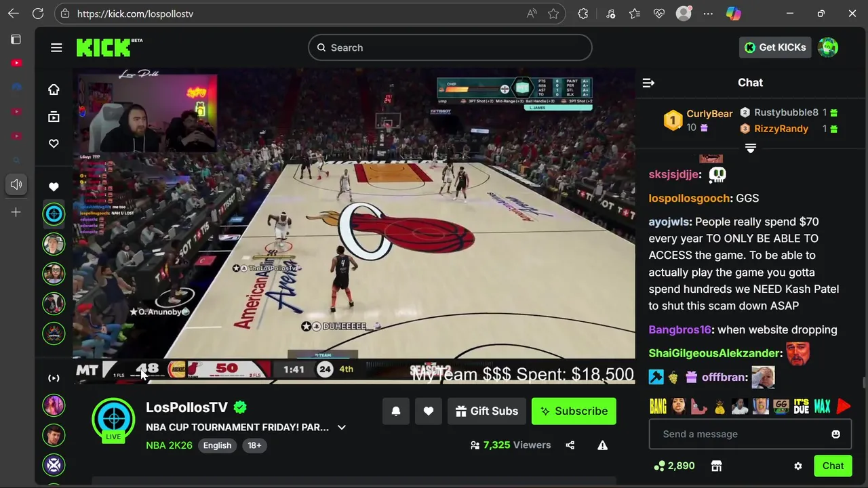
Task: Insert the IT'S DUE emote
Action: pyautogui.click(x=802, y=407)
